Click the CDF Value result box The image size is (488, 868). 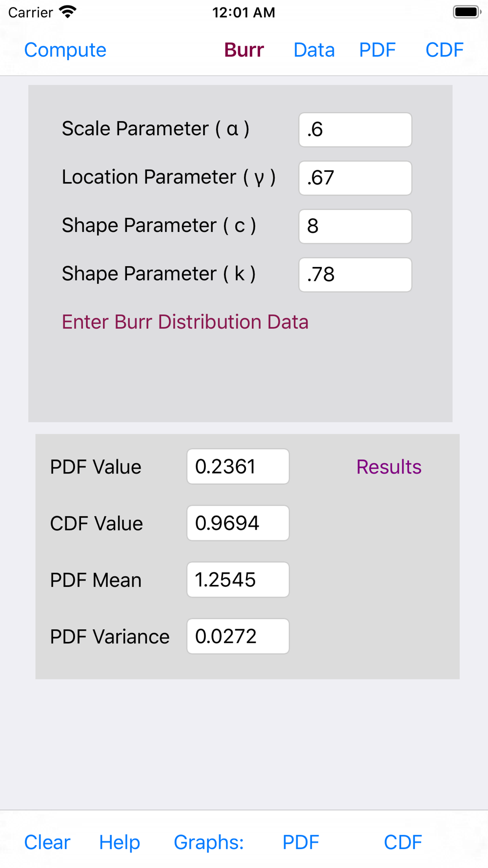pos(238,523)
